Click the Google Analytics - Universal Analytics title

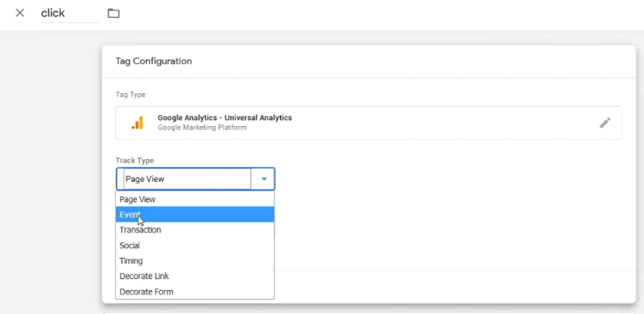[225, 118]
